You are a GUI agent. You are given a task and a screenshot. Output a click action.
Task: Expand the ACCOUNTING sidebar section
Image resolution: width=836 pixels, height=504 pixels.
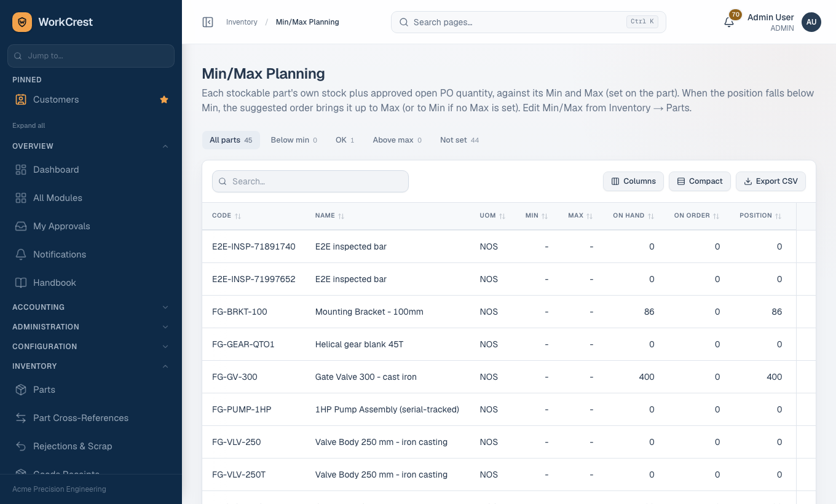pos(91,307)
